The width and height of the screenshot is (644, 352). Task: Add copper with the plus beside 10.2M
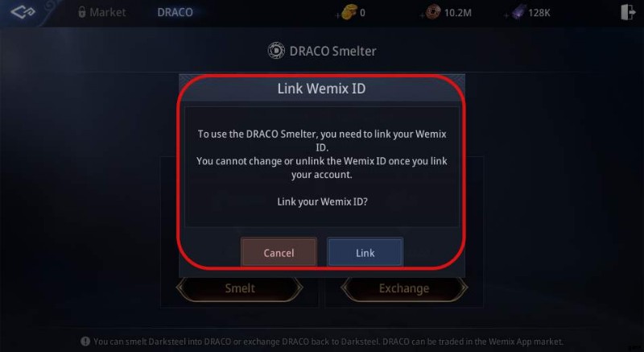tap(422, 15)
